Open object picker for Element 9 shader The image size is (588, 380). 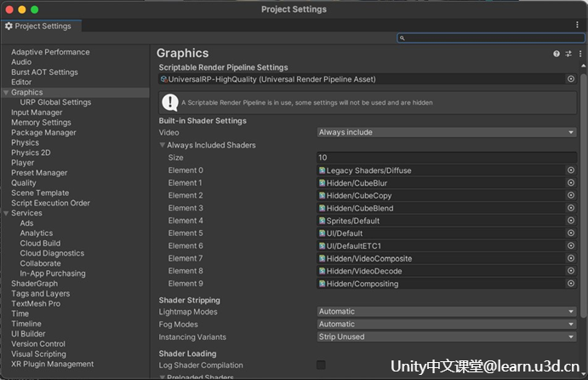571,284
